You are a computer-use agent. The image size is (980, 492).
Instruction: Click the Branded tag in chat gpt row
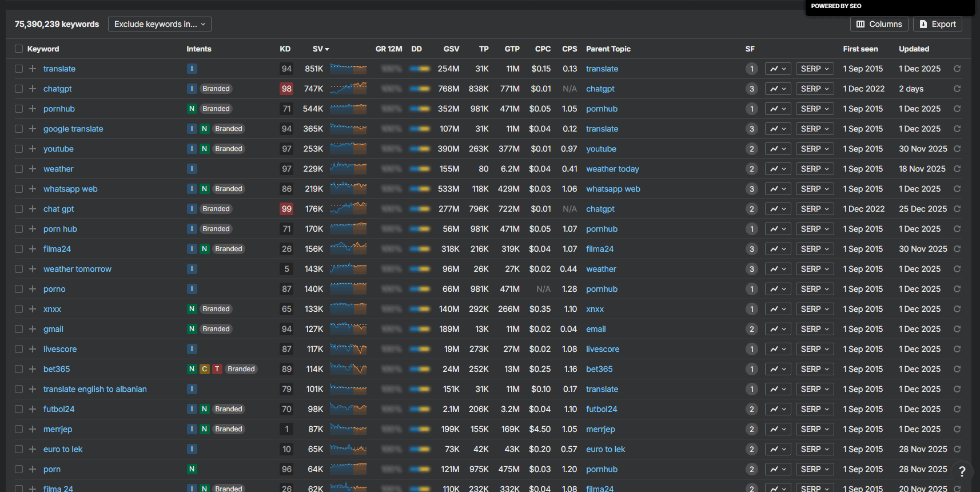click(216, 209)
